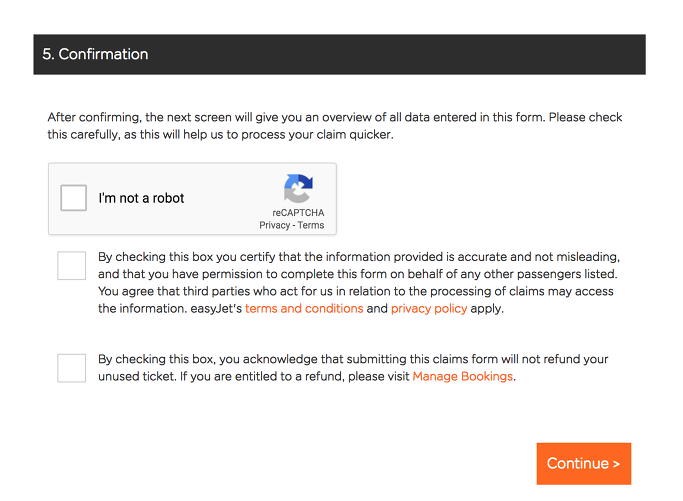Open the reCAPTCHA Privacy link
683x501 pixels.
pos(274,225)
